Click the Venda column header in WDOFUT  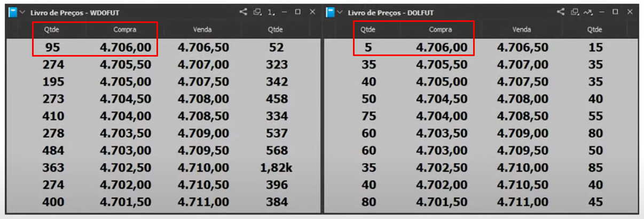[203, 29]
